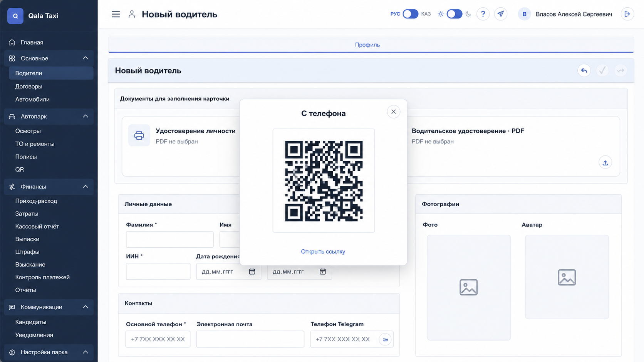
Task: Click the Основной телефон input field
Action: (x=158, y=339)
